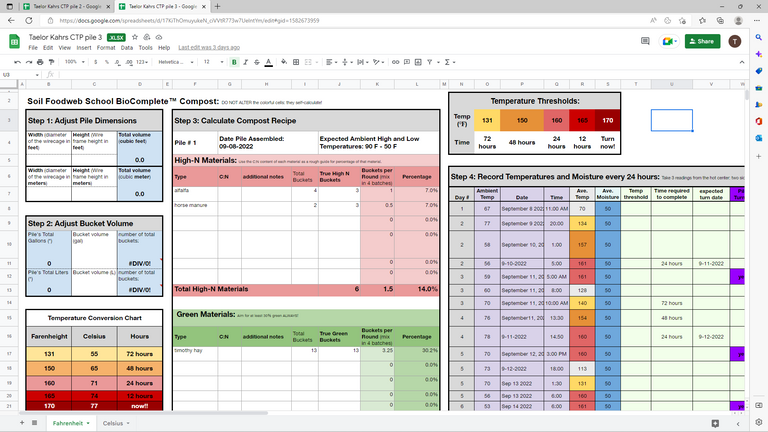Click the Redo icon in the toolbar
Screen dimensions: 768x432
(x=29, y=62)
